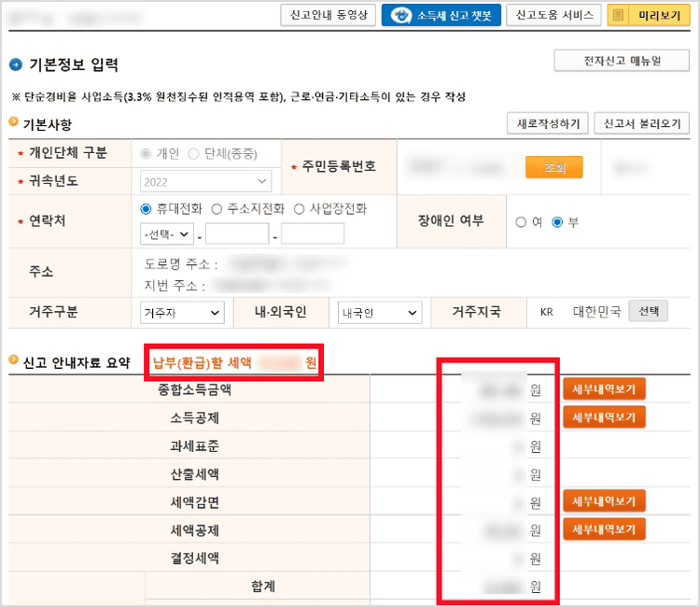View 세부내역보기 for 소득공제
Viewport: 700px width, 607px height.
[x=604, y=416]
